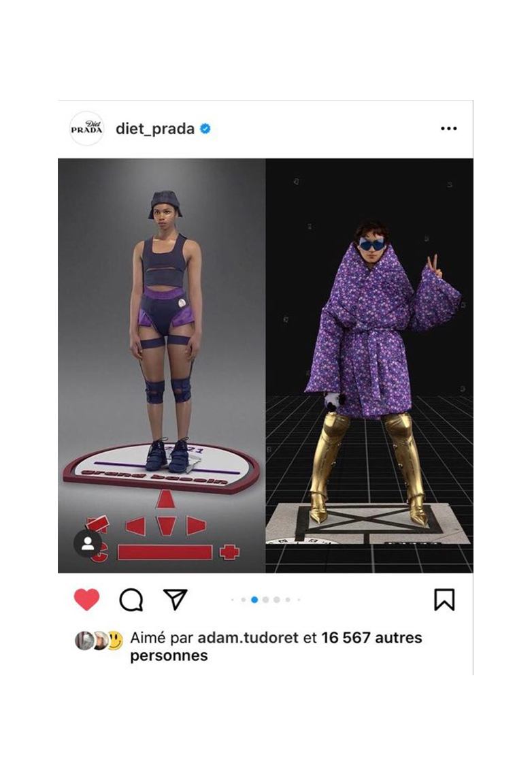532x776 pixels.
Task: Click red right arrow in game image
Action: point(196,526)
